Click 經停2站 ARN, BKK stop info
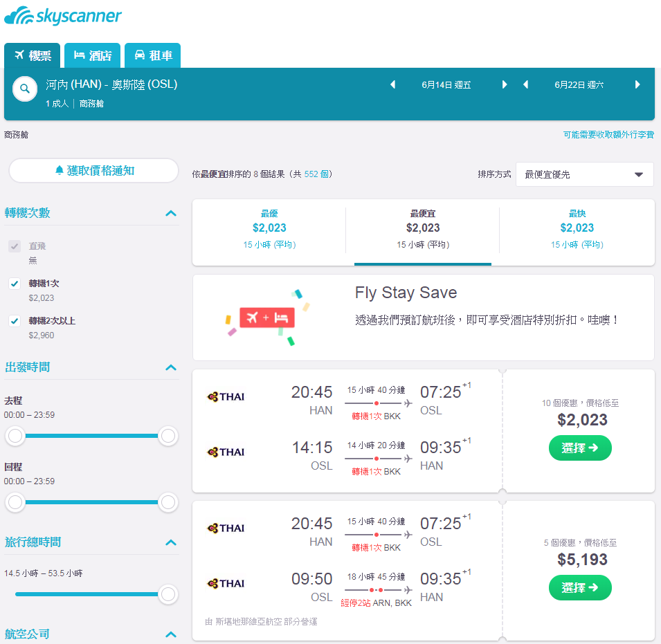The height and width of the screenshot is (644, 661). [376, 603]
